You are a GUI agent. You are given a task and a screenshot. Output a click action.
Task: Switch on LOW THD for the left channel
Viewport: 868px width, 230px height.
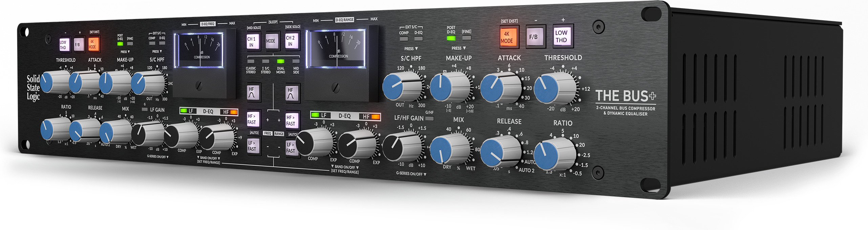click(x=64, y=44)
